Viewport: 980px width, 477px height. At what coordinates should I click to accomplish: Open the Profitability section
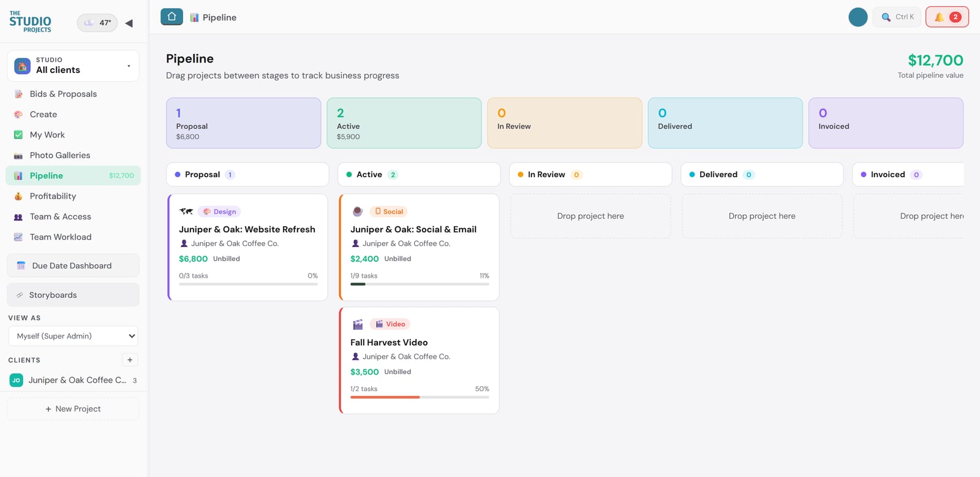pyautogui.click(x=73, y=196)
